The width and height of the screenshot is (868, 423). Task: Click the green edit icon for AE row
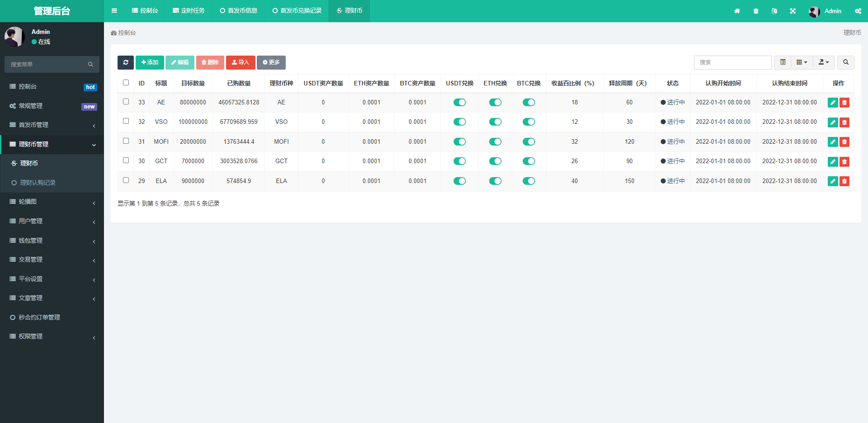832,103
